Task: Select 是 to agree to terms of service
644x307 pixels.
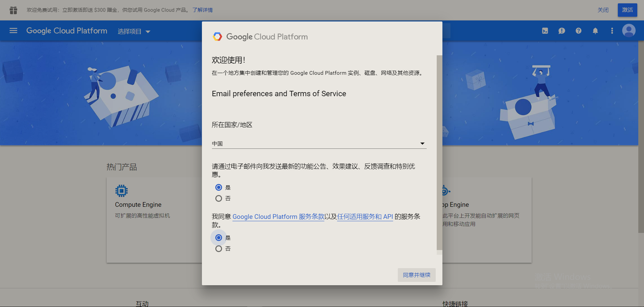Action: (x=219, y=238)
